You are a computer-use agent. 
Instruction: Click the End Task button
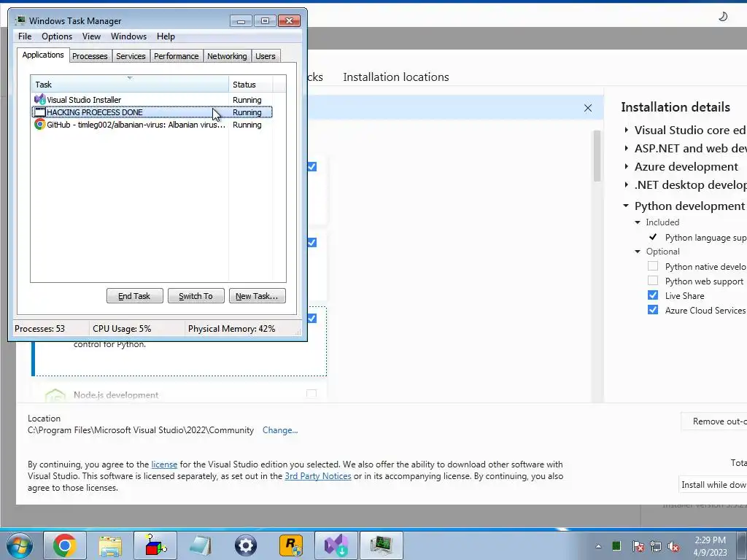click(135, 296)
